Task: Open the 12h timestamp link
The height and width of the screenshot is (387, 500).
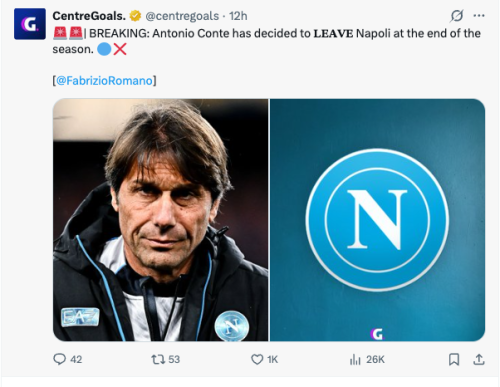Action: (238, 16)
